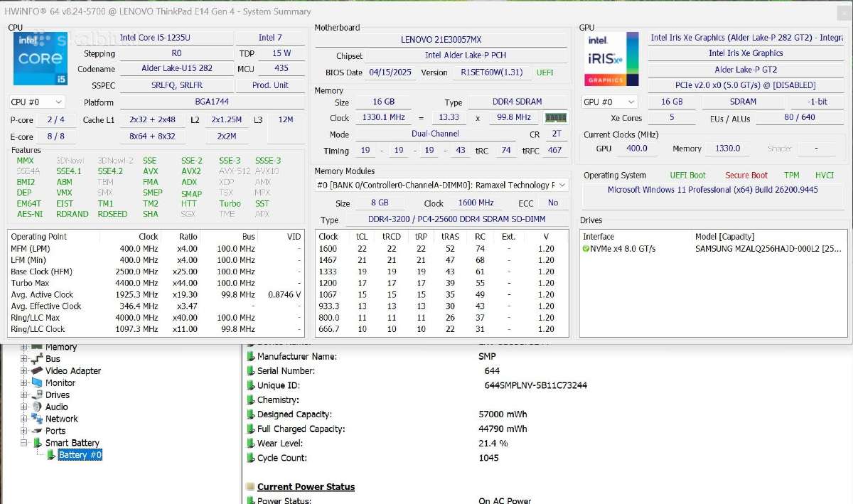853x504 pixels.
Task: Click the Manufacturer Name row
Action: tap(547, 356)
